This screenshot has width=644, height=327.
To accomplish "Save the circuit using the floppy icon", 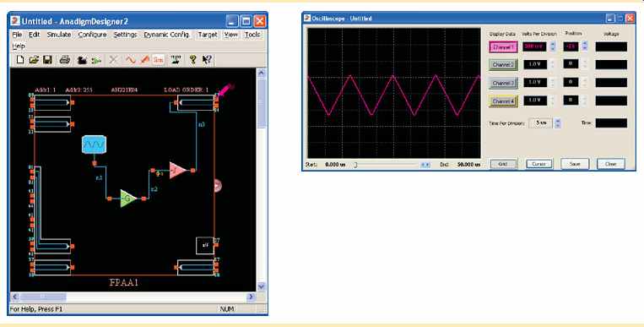I will [x=47, y=60].
